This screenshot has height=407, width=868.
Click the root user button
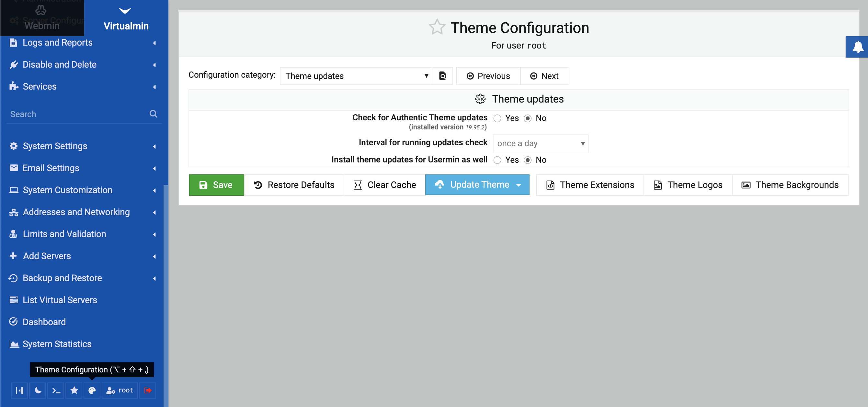pyautogui.click(x=120, y=390)
